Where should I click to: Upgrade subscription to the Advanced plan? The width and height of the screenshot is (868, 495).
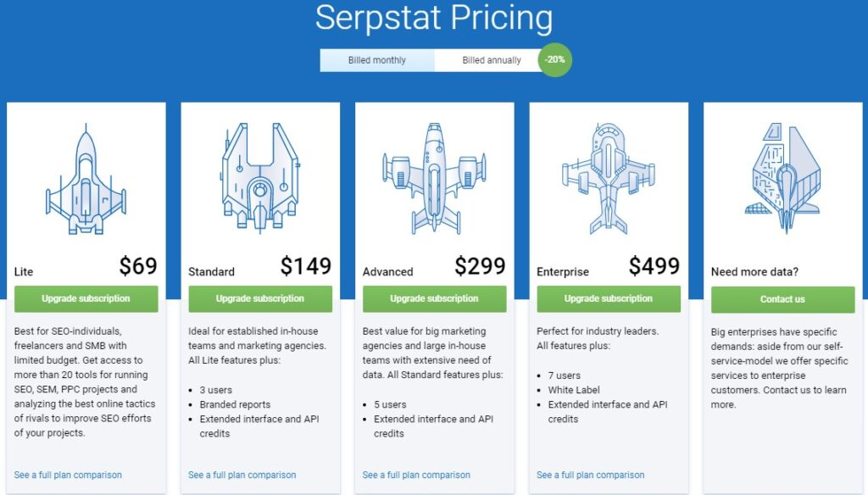click(434, 298)
